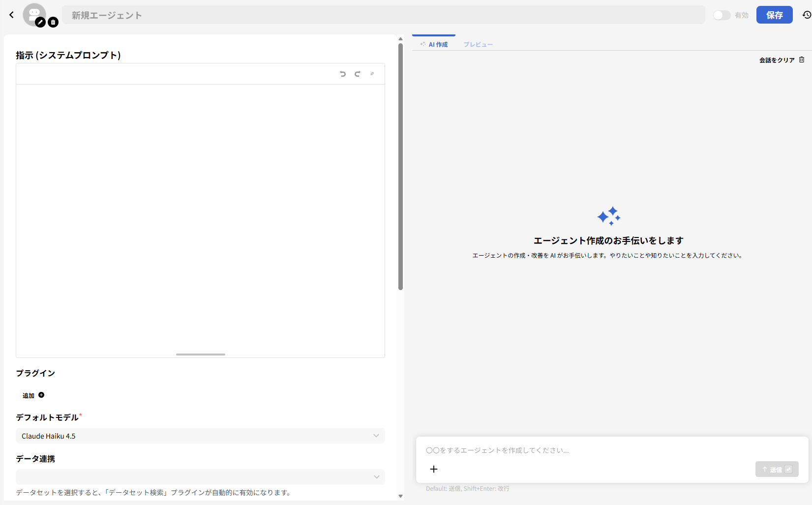Switch to the プレビュー tab
The width and height of the screenshot is (812, 505).
click(x=478, y=44)
